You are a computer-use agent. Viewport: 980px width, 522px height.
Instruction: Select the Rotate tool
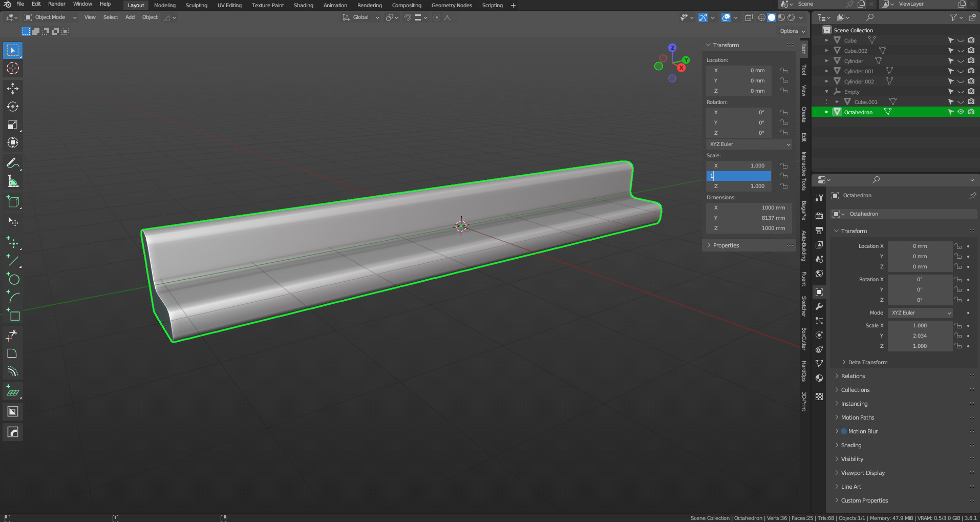[x=13, y=107]
